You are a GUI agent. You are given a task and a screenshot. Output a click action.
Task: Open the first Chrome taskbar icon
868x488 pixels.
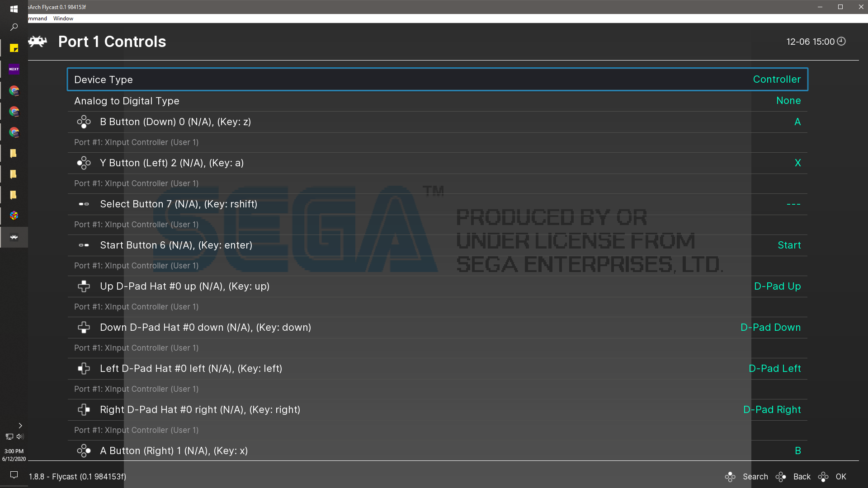coord(14,90)
